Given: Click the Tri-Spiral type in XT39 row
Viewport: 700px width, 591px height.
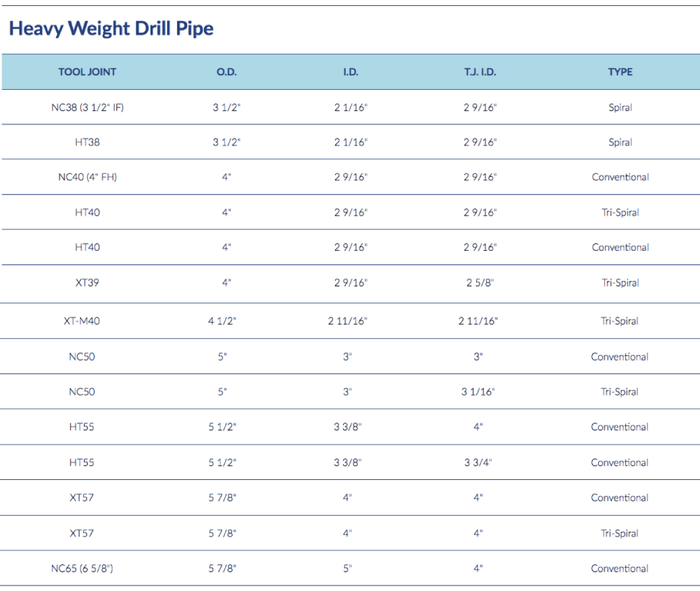Looking at the screenshot, I should (x=620, y=283).
